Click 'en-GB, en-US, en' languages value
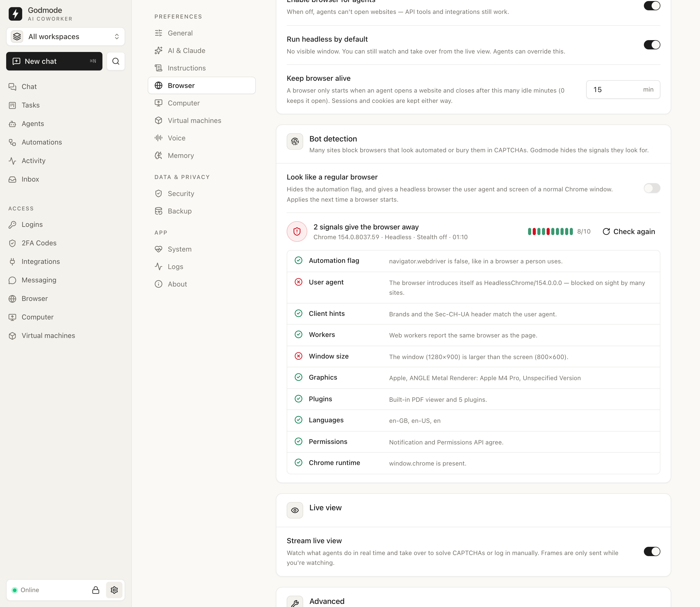The width and height of the screenshot is (700, 607). [x=415, y=421]
